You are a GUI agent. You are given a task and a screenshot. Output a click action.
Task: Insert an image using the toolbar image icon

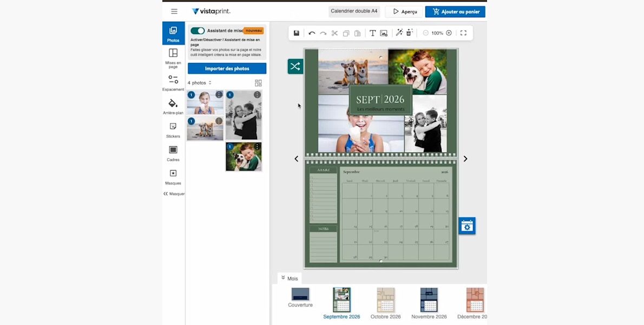point(384,33)
